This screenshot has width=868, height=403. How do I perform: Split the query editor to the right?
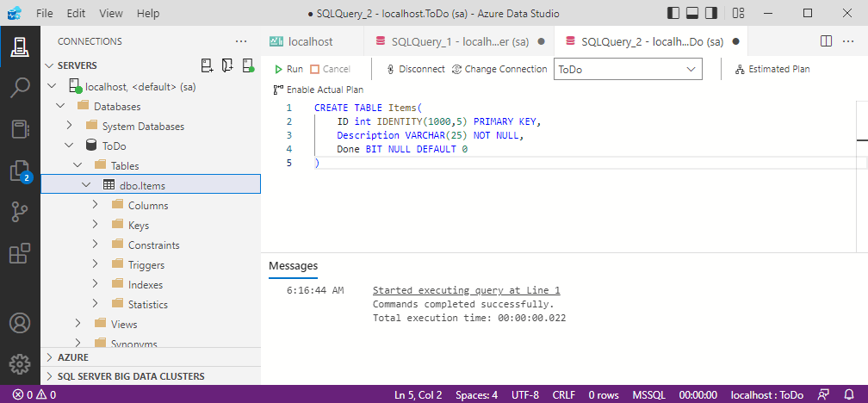pyautogui.click(x=826, y=41)
